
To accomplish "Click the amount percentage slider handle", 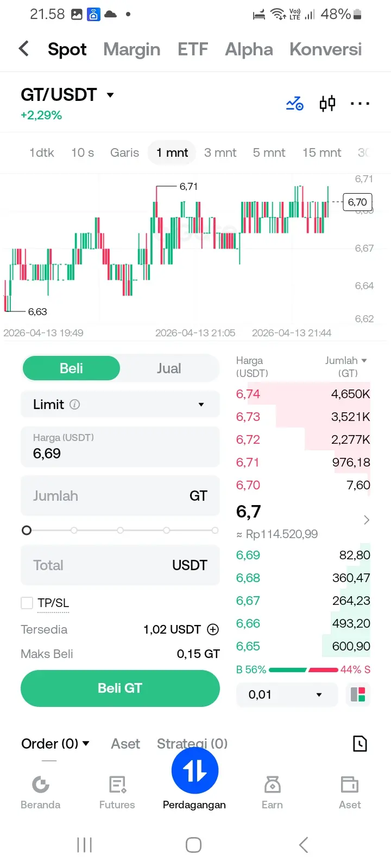I will tap(27, 530).
